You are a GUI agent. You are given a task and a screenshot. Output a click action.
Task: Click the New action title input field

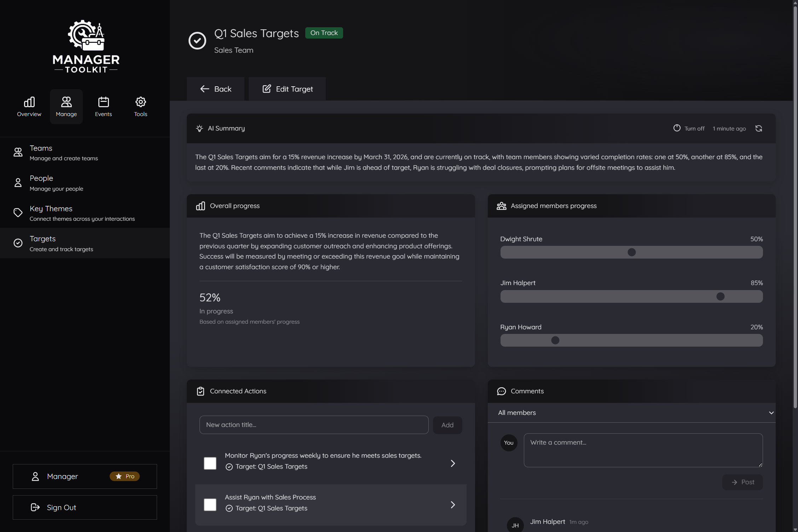[x=313, y=424]
